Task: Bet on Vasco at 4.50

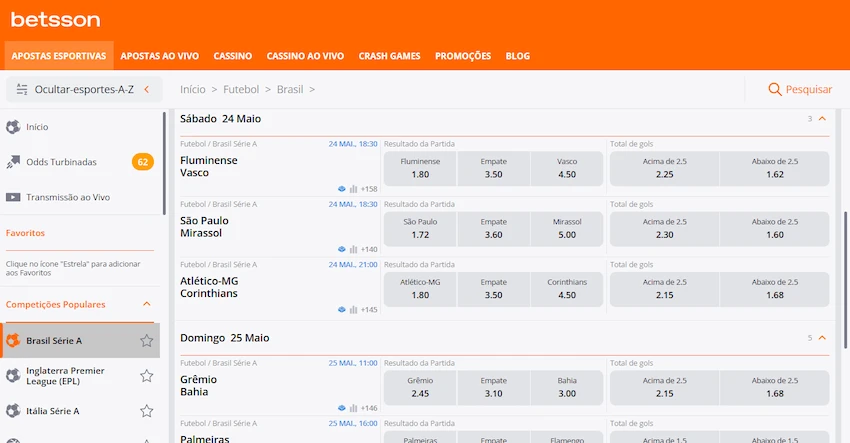Action: tap(567, 169)
